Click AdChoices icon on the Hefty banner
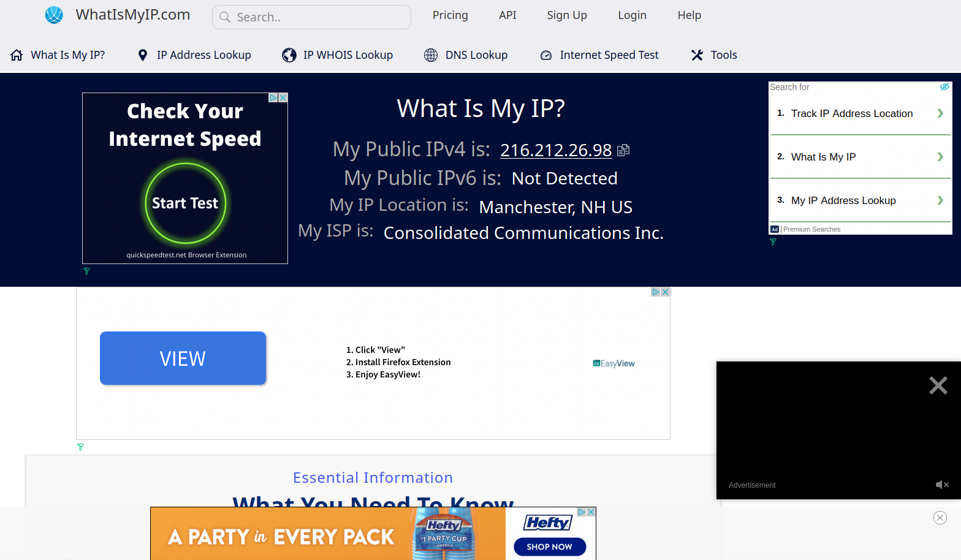Screen dimensions: 961x560 (x=582, y=512)
